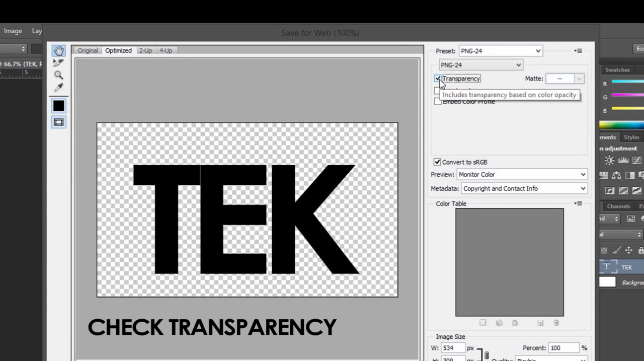Click map selected colors to transparent icon
Screen dimensions: 644x361
[x=482, y=323]
